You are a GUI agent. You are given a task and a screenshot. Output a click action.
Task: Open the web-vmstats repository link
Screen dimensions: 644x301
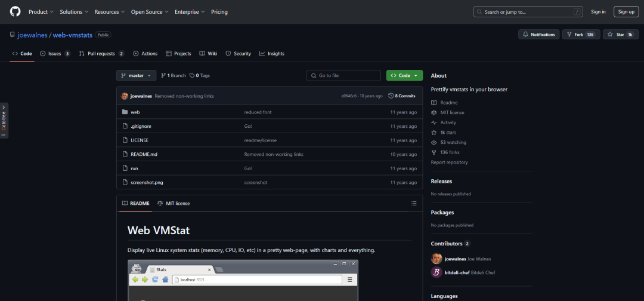72,35
